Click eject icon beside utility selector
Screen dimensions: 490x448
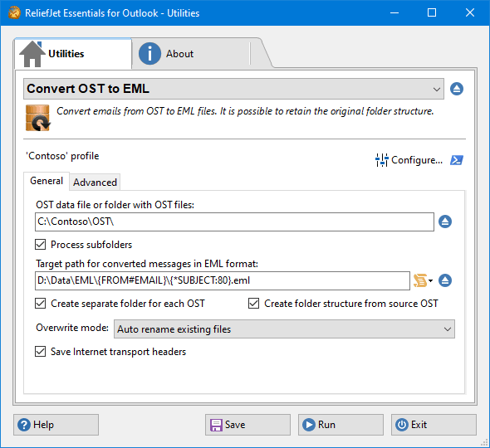coord(457,89)
